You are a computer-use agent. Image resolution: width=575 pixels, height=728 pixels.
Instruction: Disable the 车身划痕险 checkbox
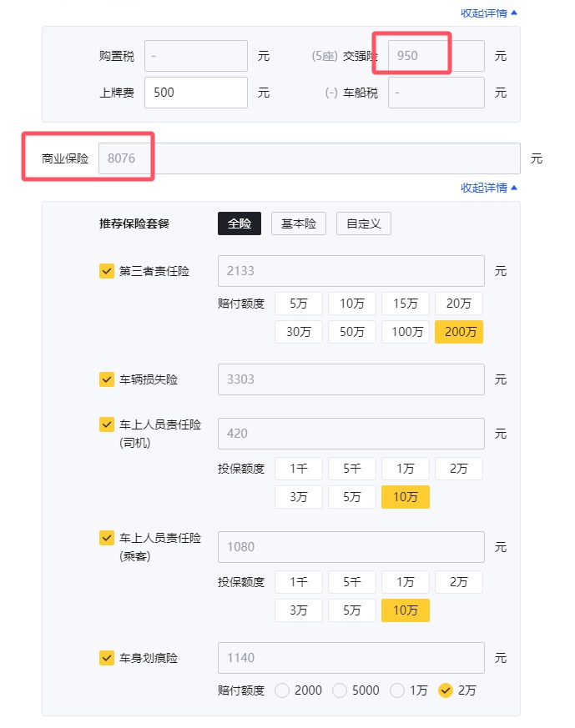click(x=107, y=658)
